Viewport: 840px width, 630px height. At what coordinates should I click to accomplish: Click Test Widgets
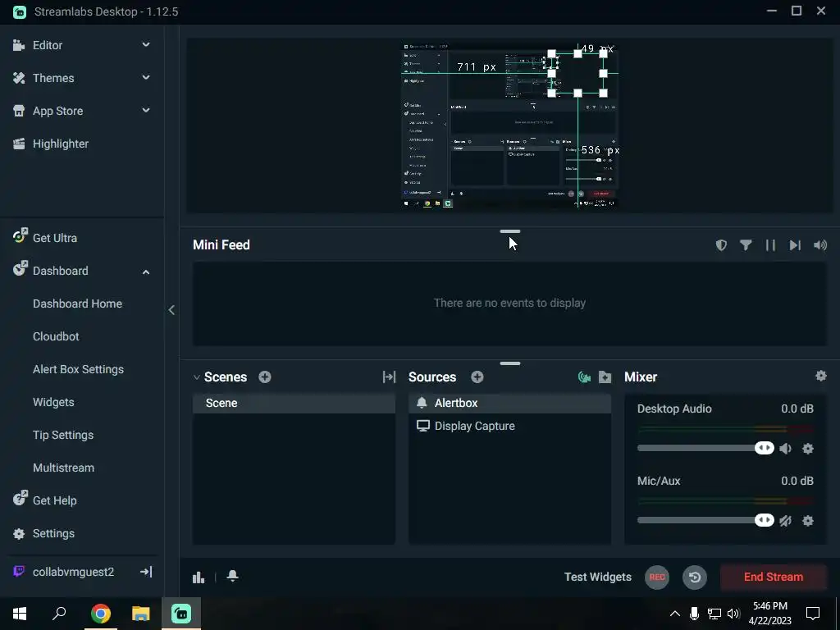click(x=598, y=577)
